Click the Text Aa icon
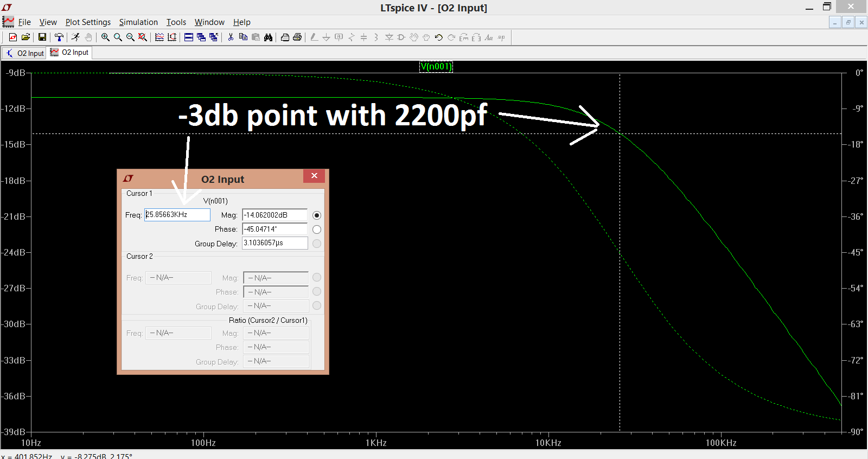Image resolution: width=868 pixels, height=459 pixels. (489, 37)
